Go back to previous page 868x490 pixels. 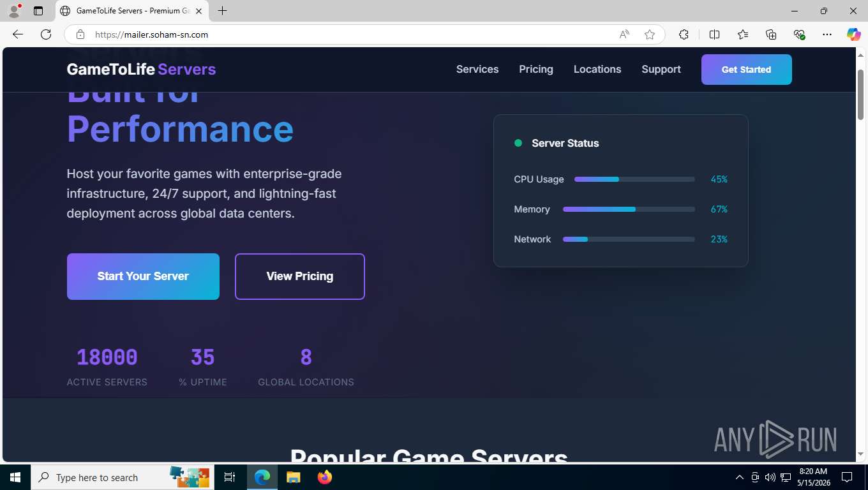click(x=18, y=34)
